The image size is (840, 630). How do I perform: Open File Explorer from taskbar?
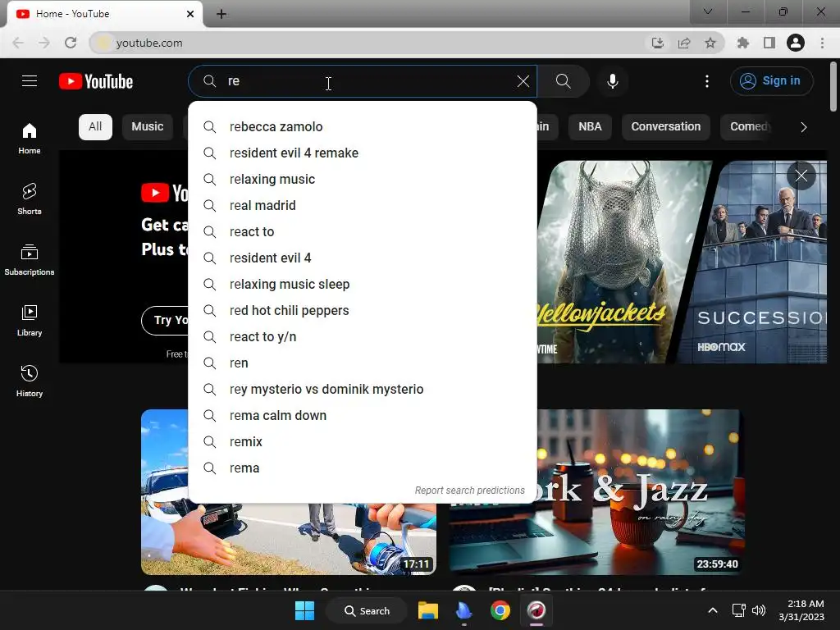tap(428, 610)
